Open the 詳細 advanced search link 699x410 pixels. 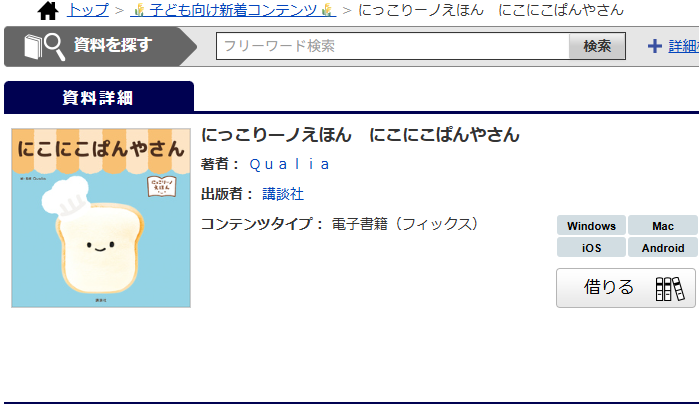click(683, 46)
